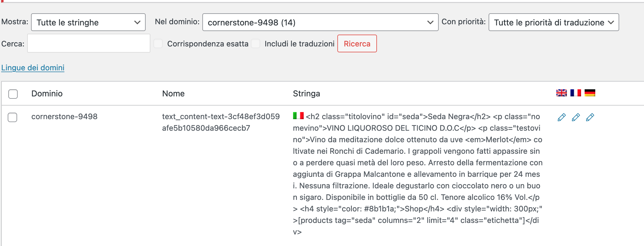The height and width of the screenshot is (246, 644).
Task: Click the 'Corrispondenza esatta' label text
Action: (x=208, y=44)
